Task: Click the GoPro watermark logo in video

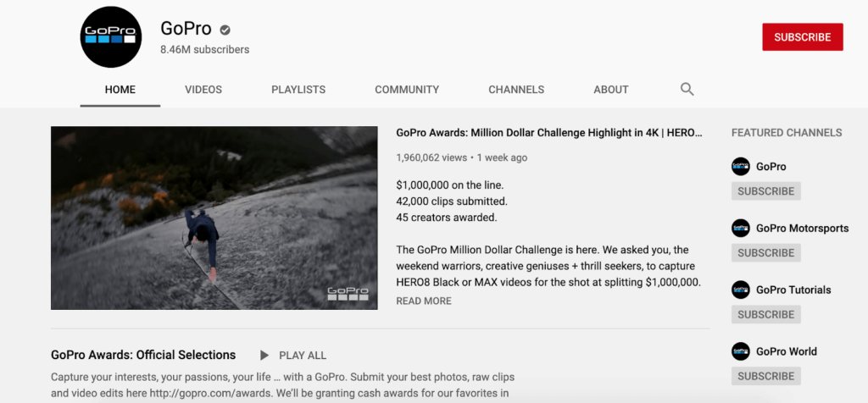Action: 348,294
